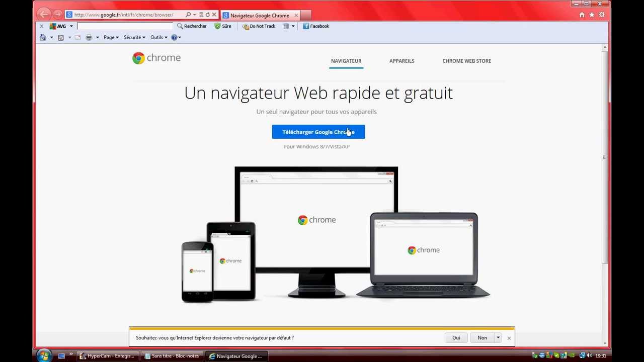The image size is (644, 362).
Task: Print the page with the printer icon
Action: click(89, 37)
